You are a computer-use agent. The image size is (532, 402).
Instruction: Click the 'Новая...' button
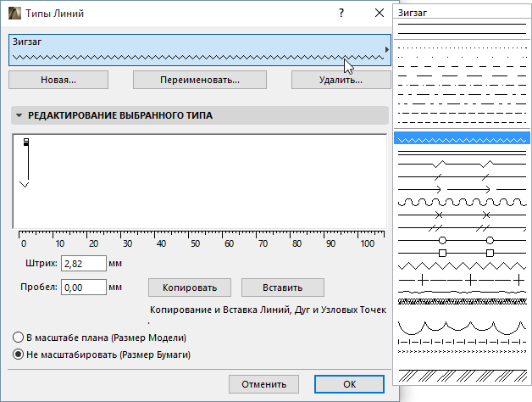[58, 80]
